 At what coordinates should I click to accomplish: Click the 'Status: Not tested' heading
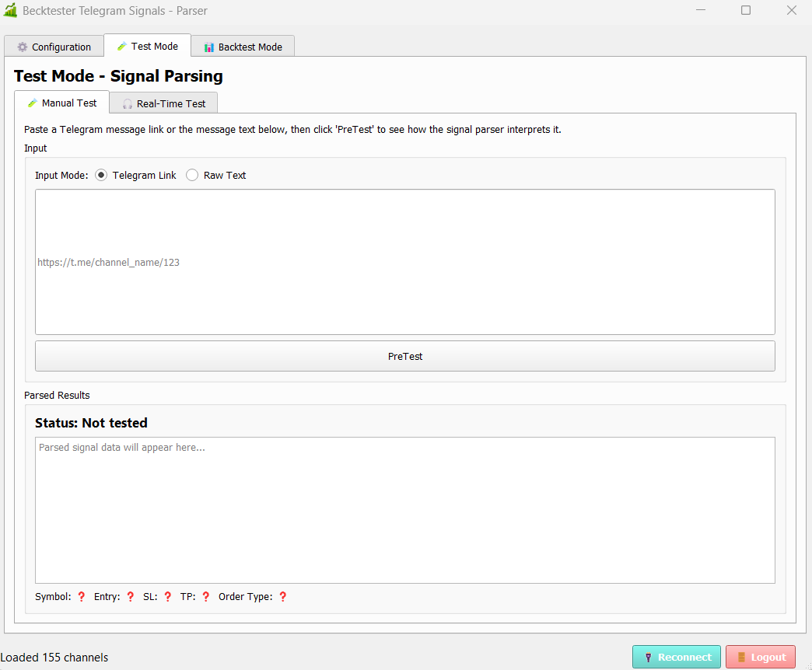[91, 423]
